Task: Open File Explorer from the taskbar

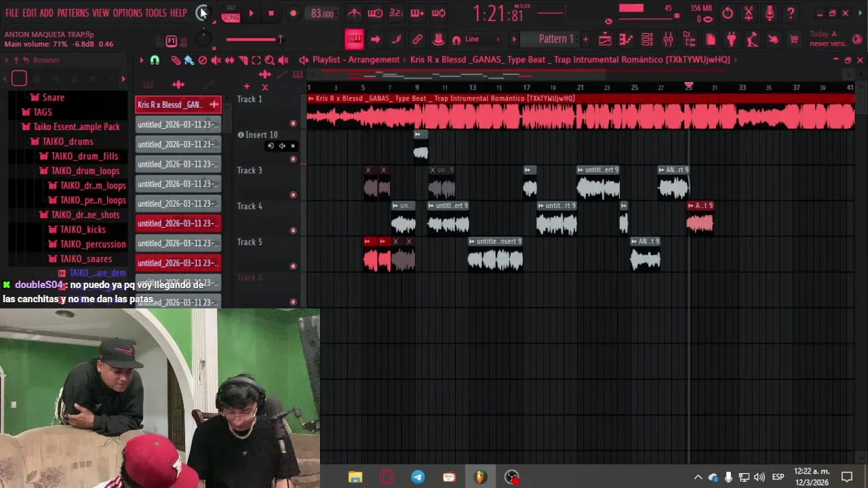Action: 355,477
